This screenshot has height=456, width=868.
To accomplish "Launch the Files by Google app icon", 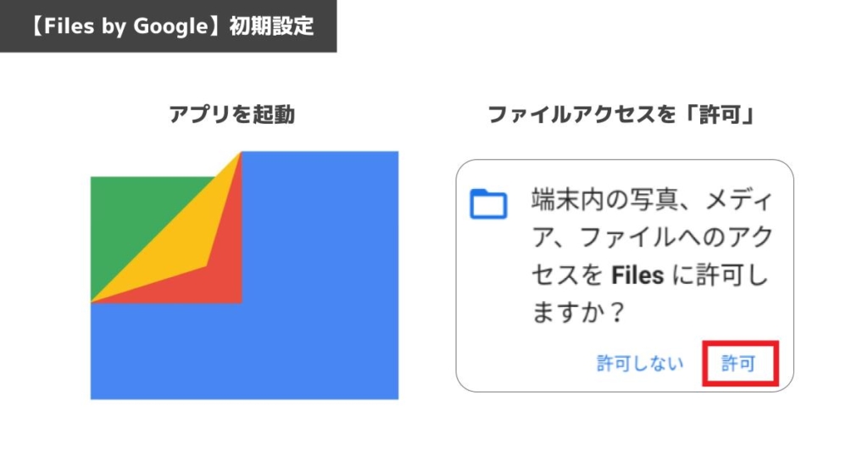I will coord(244,275).
